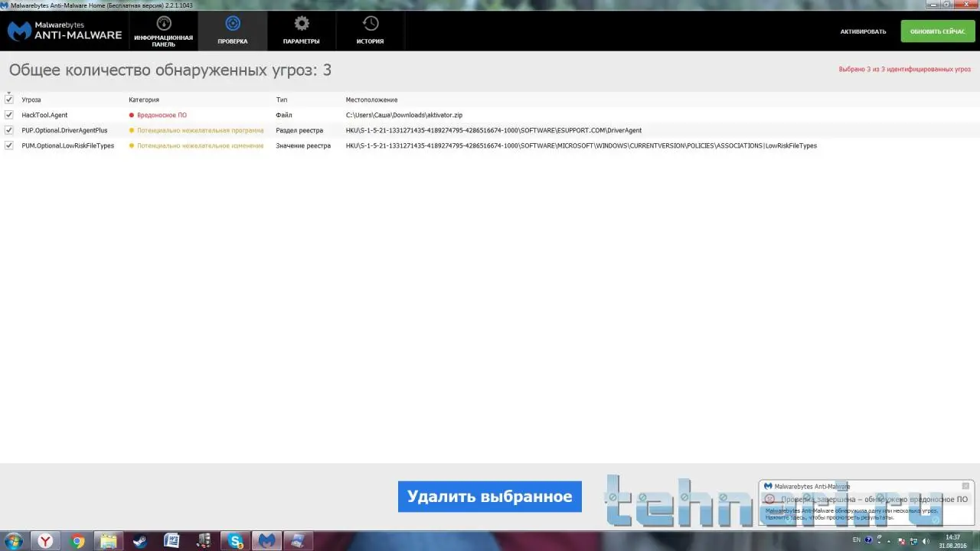
Task: Uncheck the PUM.Optional.LowRiskFileTypes checkbox
Action: (9, 145)
